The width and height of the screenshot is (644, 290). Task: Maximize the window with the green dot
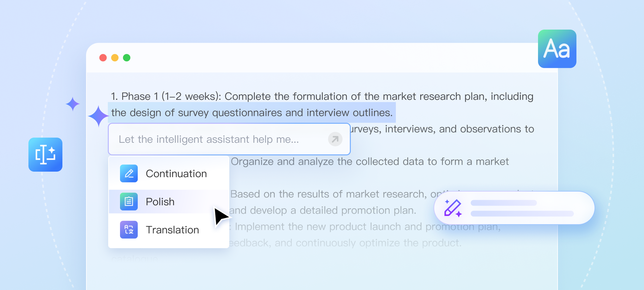click(x=127, y=58)
